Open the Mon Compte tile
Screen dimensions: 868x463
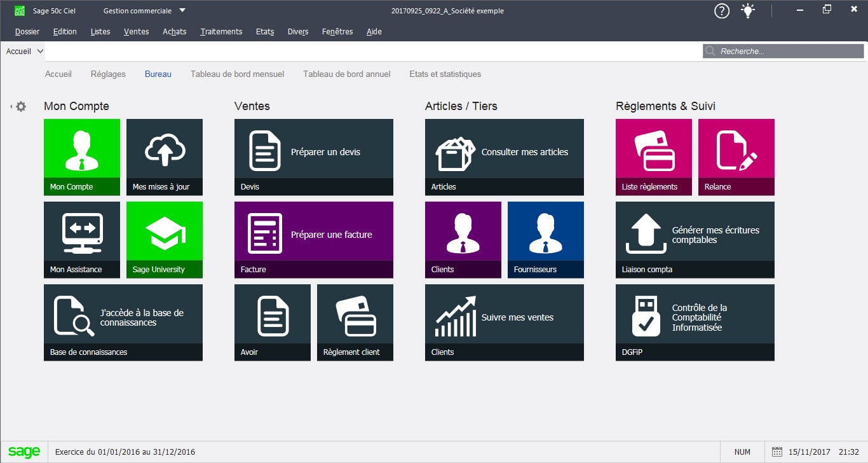point(81,156)
